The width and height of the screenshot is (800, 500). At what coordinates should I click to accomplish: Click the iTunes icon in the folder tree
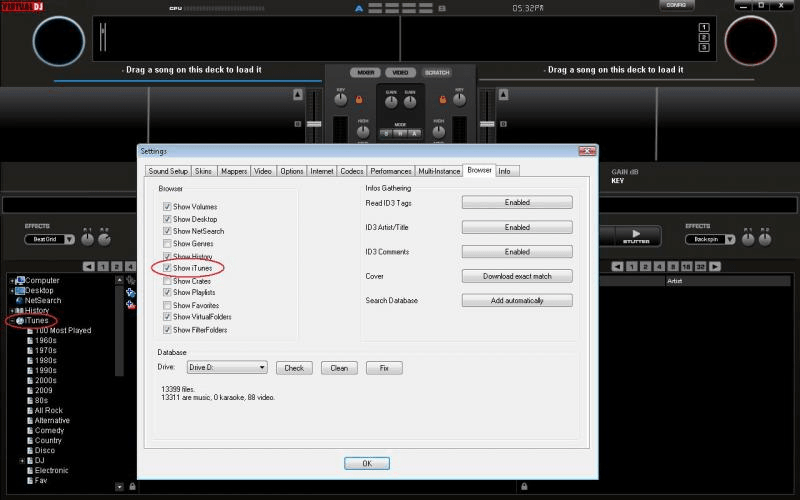point(21,320)
